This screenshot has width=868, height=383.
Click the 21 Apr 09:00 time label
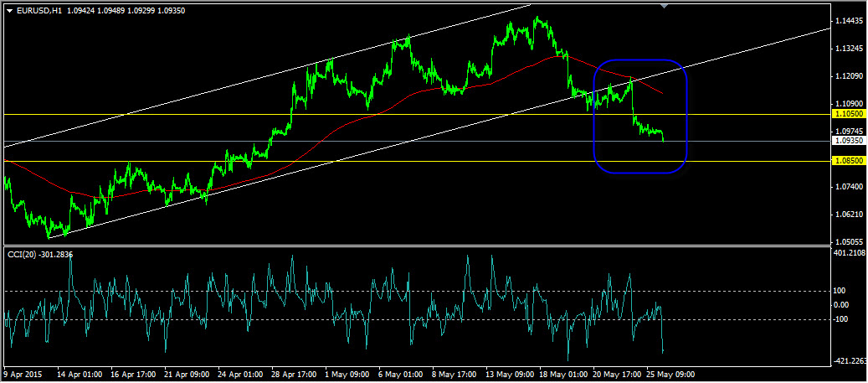coord(187,374)
